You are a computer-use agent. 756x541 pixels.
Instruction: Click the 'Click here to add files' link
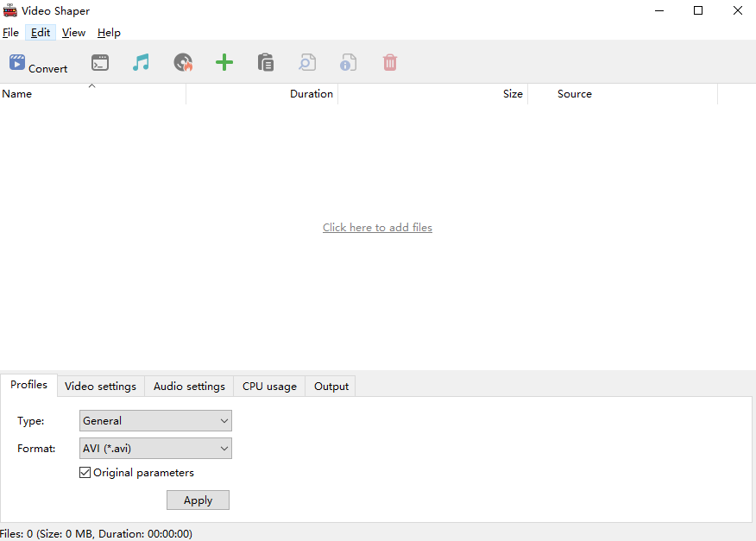(377, 228)
